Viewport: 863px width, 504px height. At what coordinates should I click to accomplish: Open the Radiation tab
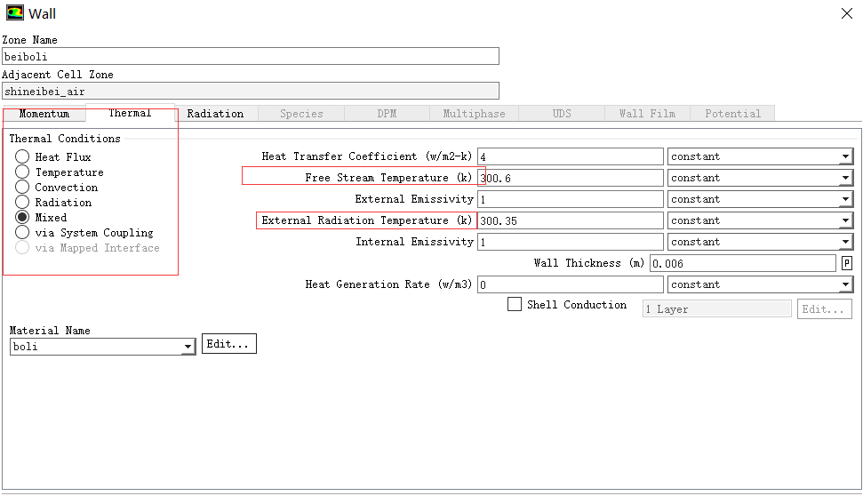(x=215, y=114)
